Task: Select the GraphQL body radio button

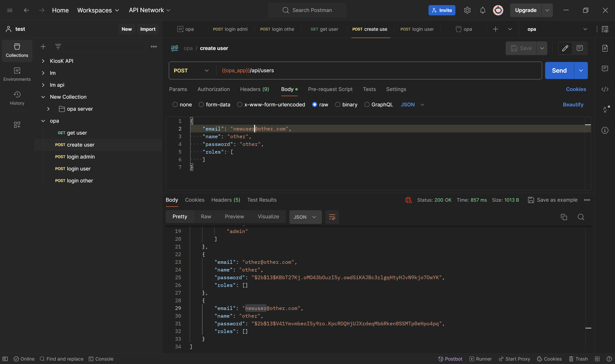Action: click(367, 105)
